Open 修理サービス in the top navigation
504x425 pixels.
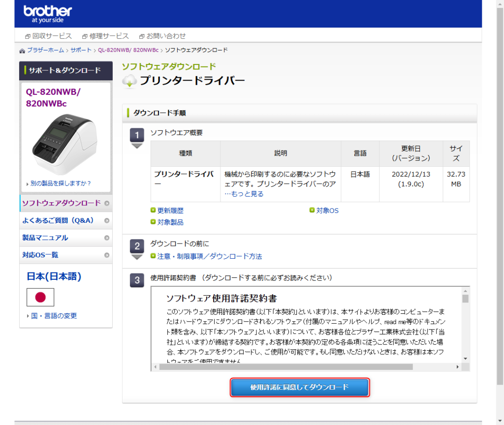coord(109,36)
